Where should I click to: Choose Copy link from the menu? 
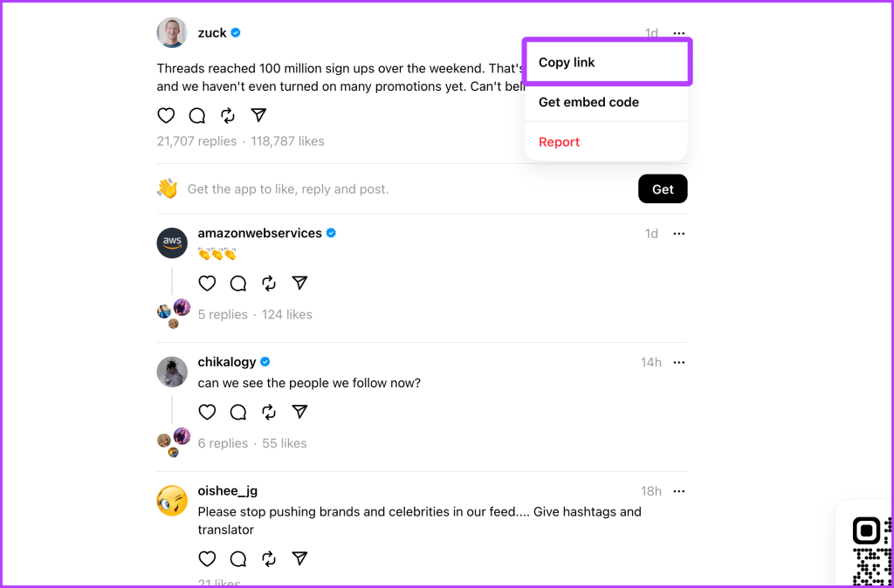[607, 62]
